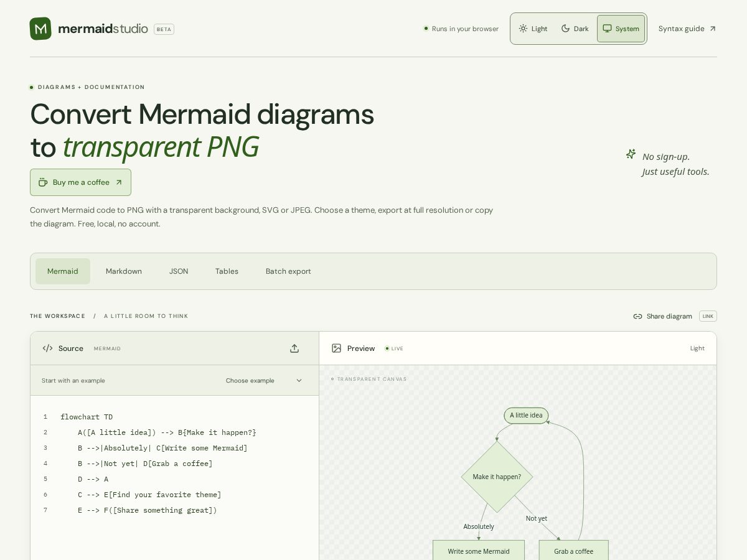This screenshot has height=560, width=747.
Task: Switch to Dark theme
Action: click(x=575, y=29)
